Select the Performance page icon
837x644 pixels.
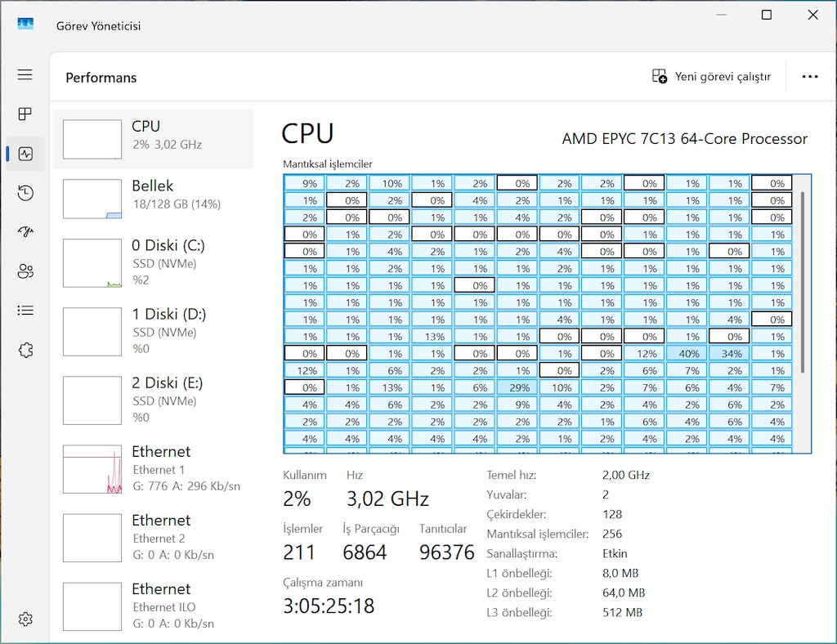pyautogui.click(x=25, y=154)
